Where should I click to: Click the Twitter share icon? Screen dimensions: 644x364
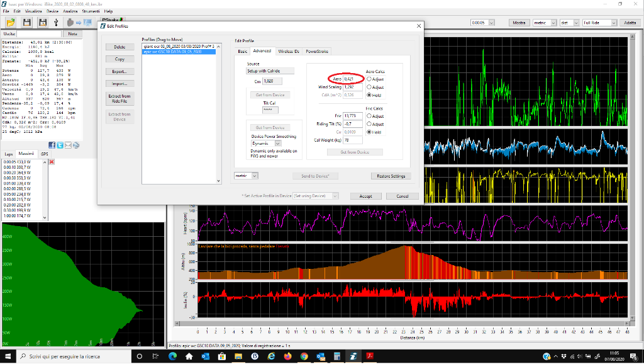(x=60, y=145)
